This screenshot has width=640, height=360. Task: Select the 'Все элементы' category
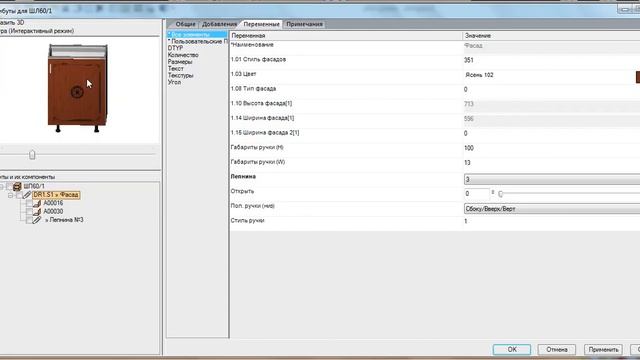(197, 34)
